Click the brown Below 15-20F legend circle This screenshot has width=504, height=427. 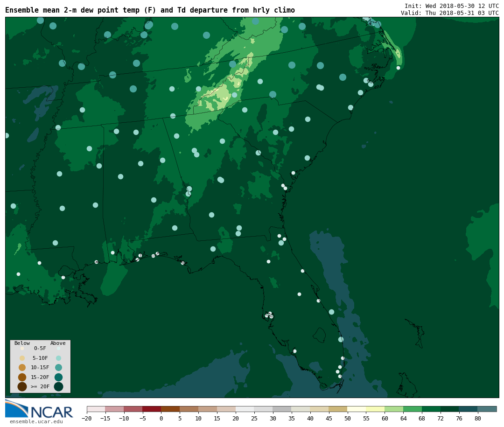click(x=22, y=377)
